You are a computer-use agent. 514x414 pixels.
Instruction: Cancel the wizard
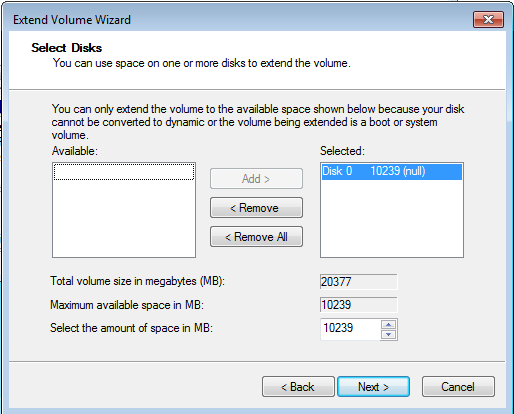(458, 387)
